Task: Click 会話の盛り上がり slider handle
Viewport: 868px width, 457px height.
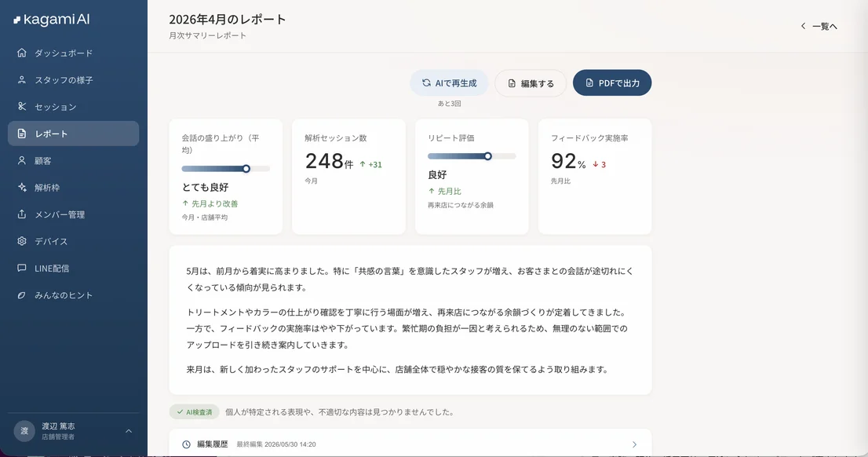Action: click(246, 168)
